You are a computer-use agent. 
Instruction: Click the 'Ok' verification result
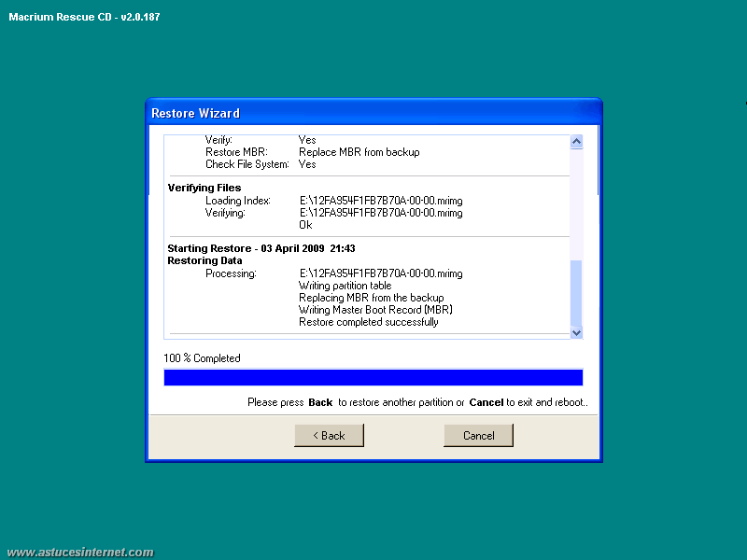point(305,225)
